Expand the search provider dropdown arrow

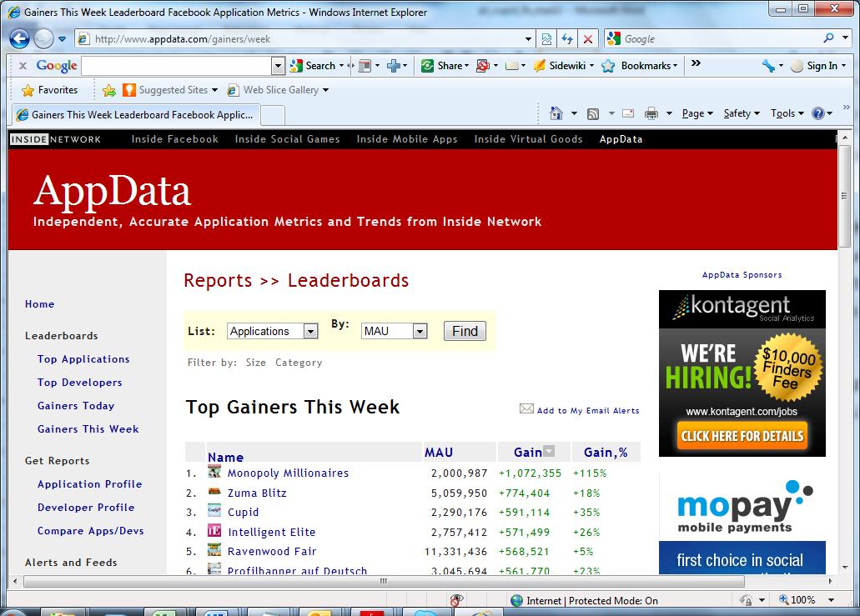pos(845,38)
